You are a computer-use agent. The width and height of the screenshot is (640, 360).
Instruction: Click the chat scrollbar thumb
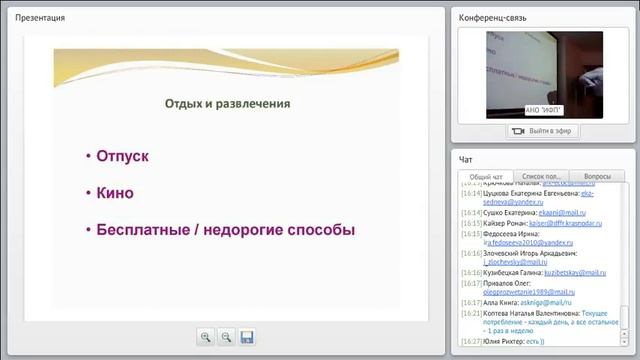pos(624,317)
